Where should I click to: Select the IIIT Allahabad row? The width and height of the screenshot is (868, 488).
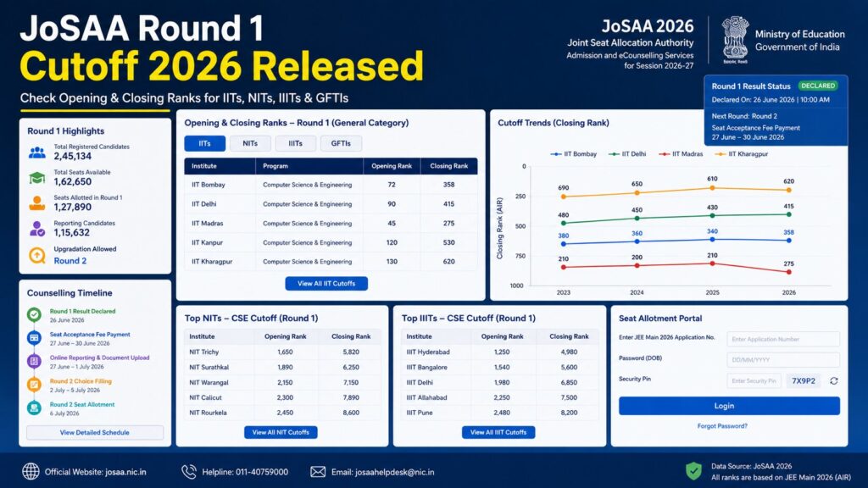click(500, 397)
